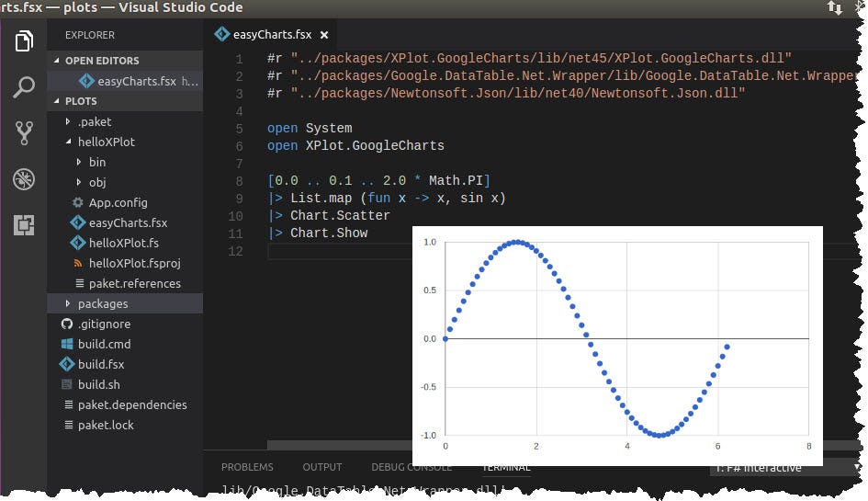Viewport: 868px width, 501px height.
Task: Click the Chart.Scatter code on line 10
Action: tap(340, 216)
